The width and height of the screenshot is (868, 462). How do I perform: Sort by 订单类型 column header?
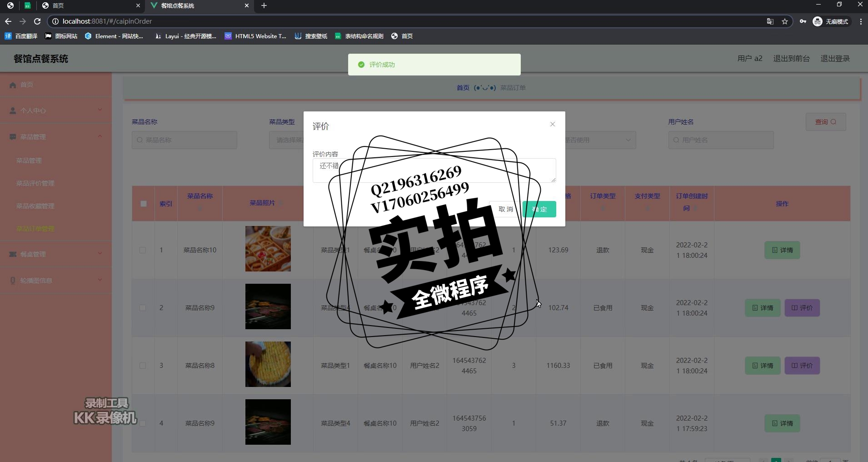pyautogui.click(x=603, y=203)
